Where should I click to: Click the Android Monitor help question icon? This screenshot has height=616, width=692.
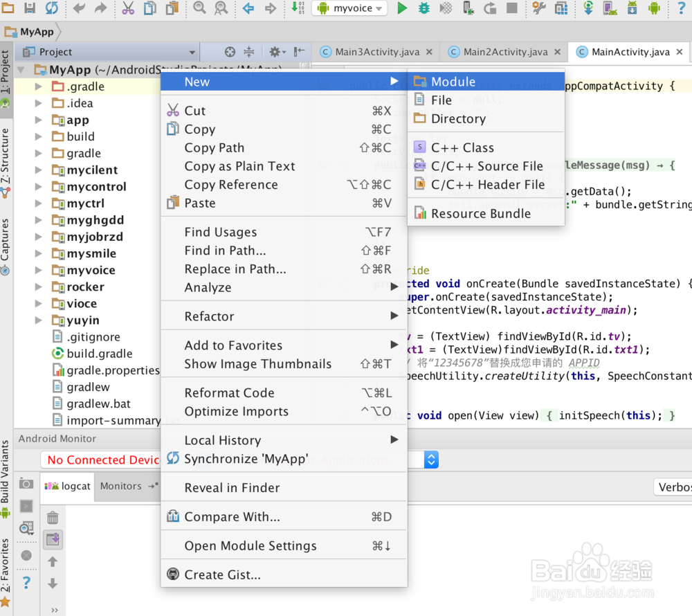click(x=26, y=583)
